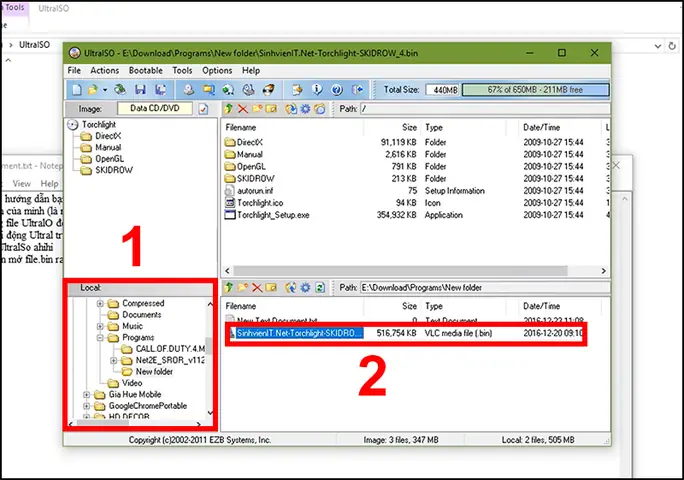Viewport: 684px width, 480px height.
Task: Open the File menu
Action: coord(74,70)
